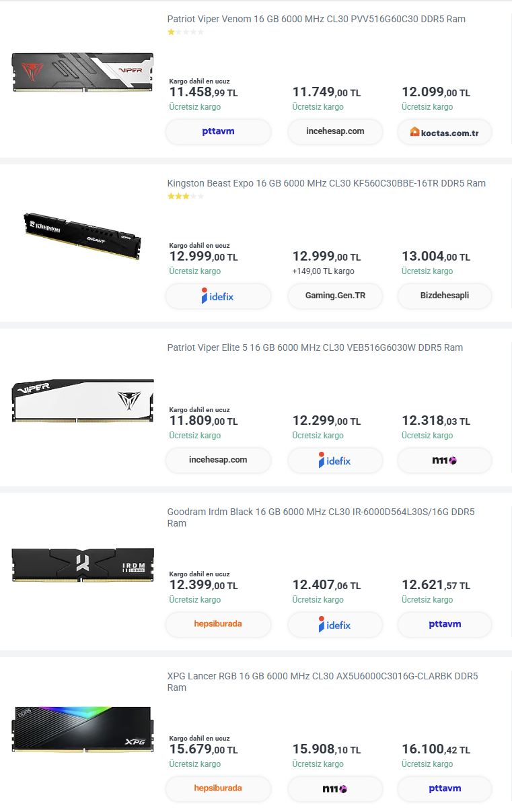The image size is (512, 812).
Task: Open incehesap.com offer for Patriot Viper Elite 5
Action: coord(219,460)
